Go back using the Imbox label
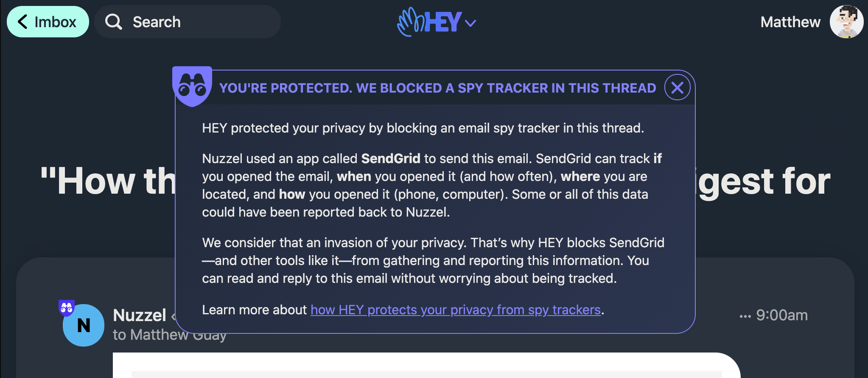 pos(55,22)
